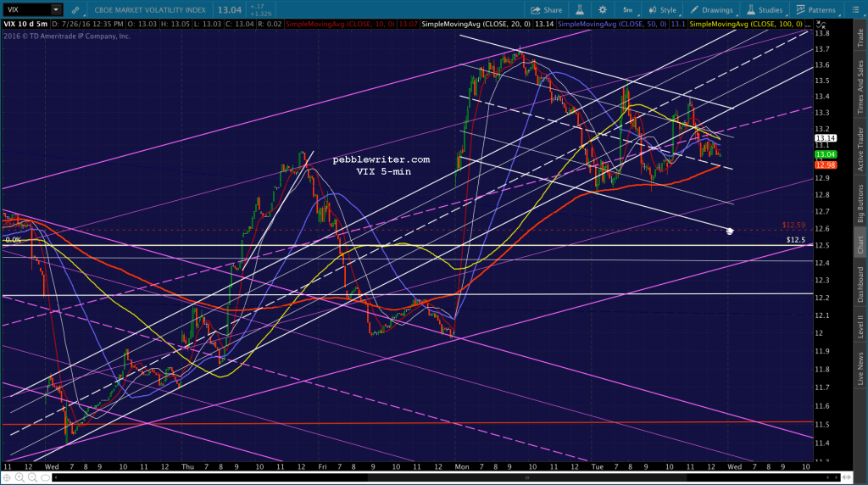Screen dimensions: 868x485
Task: Click the crosshair pan icon at bottom left
Action: [7, 477]
